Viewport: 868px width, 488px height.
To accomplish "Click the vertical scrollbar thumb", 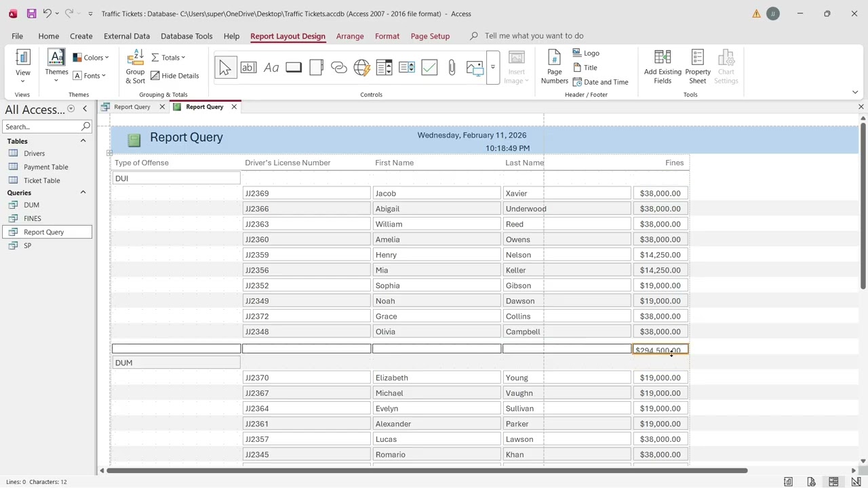I will pos(863,205).
